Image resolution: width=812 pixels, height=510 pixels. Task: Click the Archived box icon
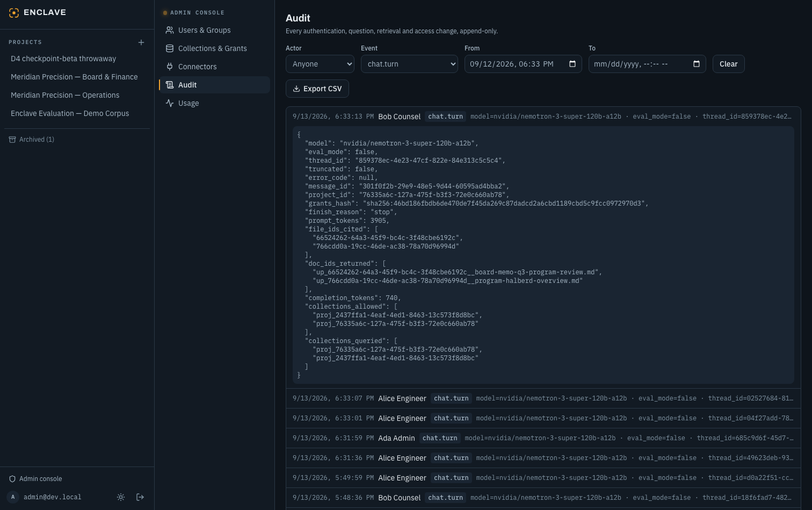12,140
